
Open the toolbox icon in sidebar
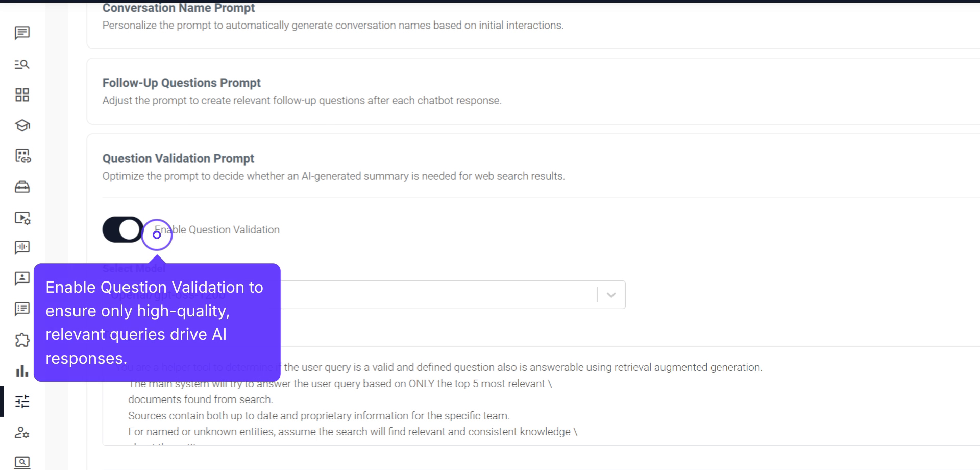click(22, 187)
